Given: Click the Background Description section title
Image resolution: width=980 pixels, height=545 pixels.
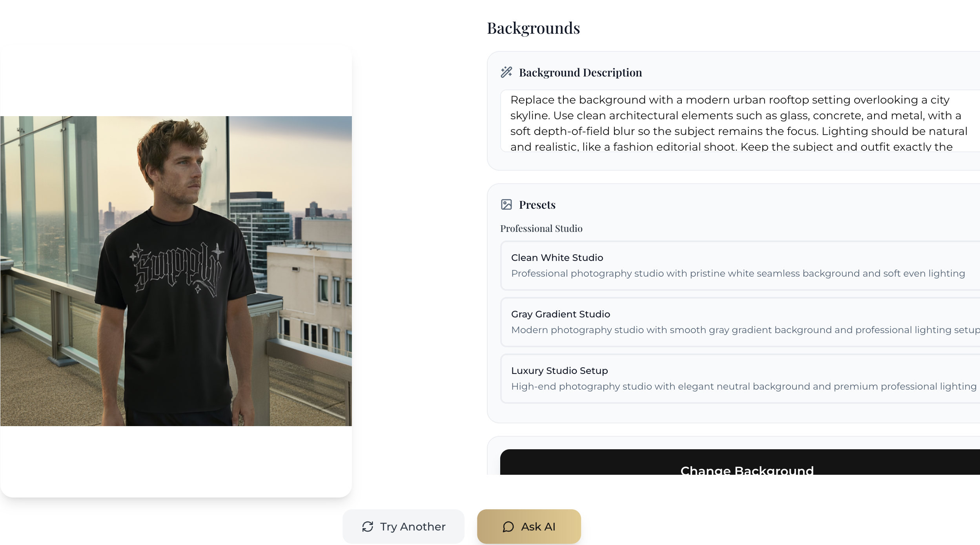Looking at the screenshot, I should 580,73.
